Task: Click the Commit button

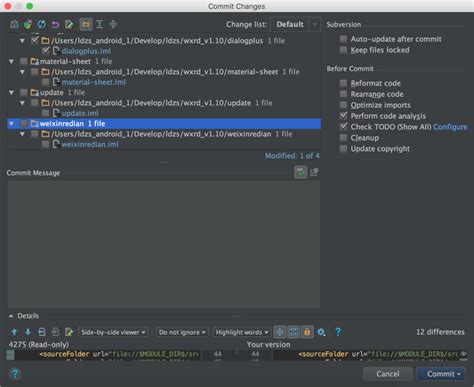Action: point(441,374)
